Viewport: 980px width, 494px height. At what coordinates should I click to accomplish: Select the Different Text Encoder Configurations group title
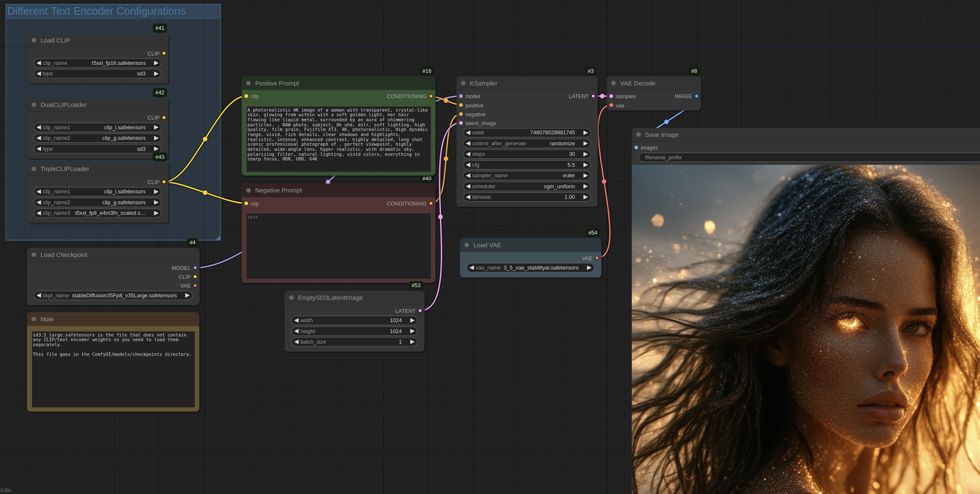click(x=97, y=11)
